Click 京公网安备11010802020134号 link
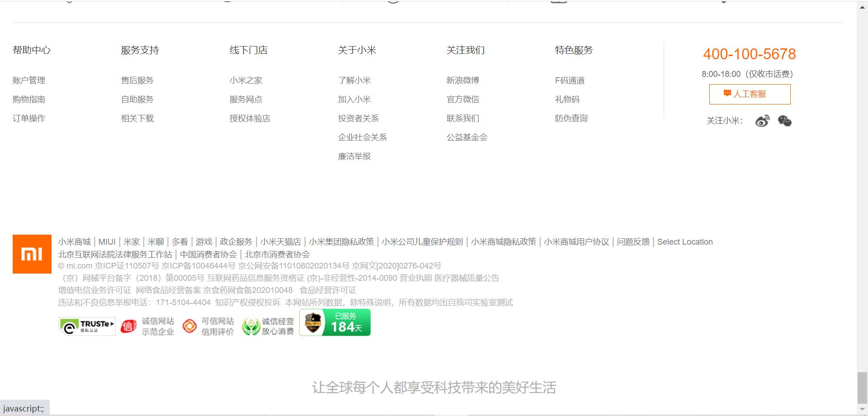 click(294, 266)
